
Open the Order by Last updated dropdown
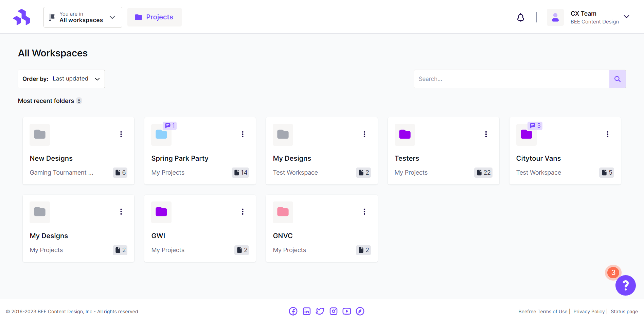pos(61,79)
